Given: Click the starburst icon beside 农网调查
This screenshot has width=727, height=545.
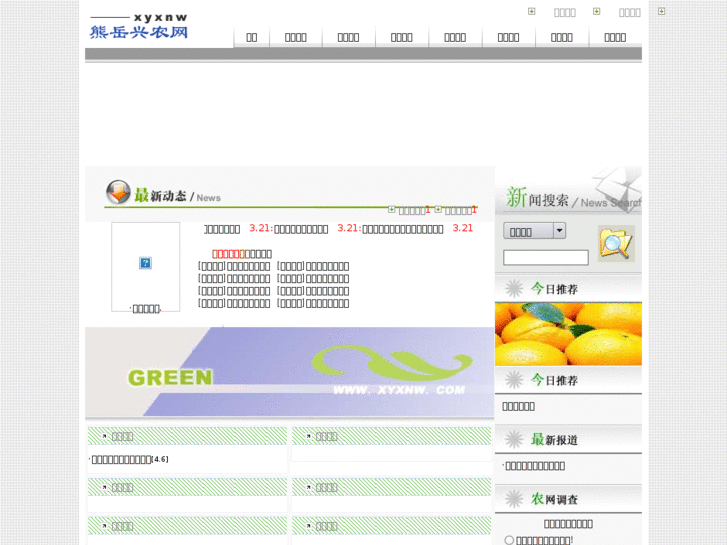Looking at the screenshot, I should click(x=514, y=499).
